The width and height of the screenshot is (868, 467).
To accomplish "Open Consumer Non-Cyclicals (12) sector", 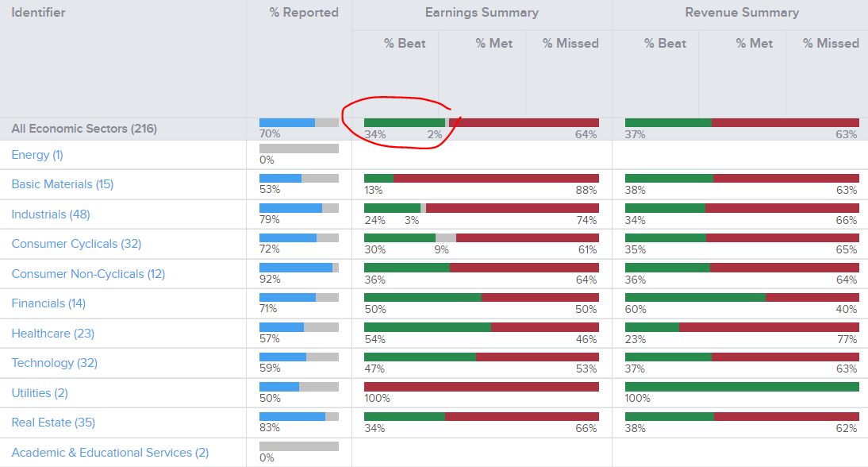I will (88, 274).
